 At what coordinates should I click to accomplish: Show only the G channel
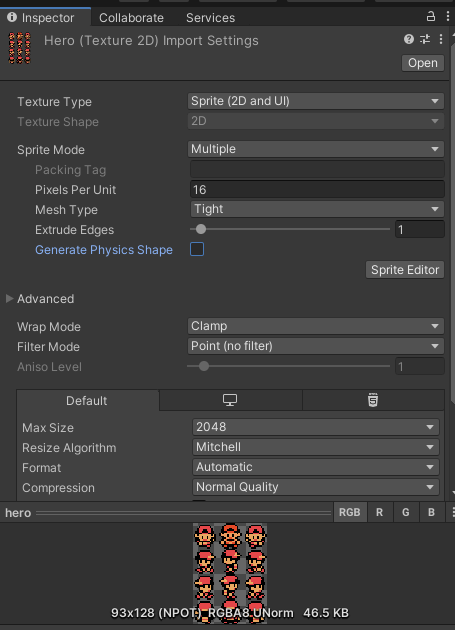pos(406,512)
